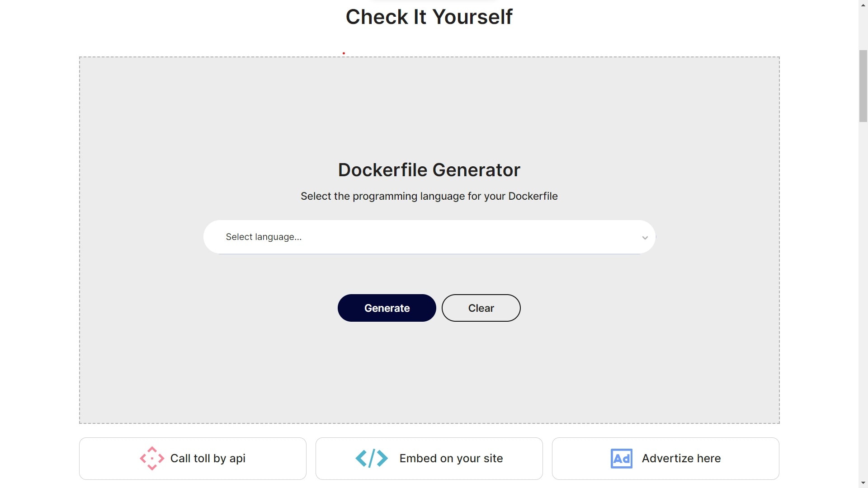Click the blank area below the Generate button
868x488 pixels.
[x=387, y=371]
